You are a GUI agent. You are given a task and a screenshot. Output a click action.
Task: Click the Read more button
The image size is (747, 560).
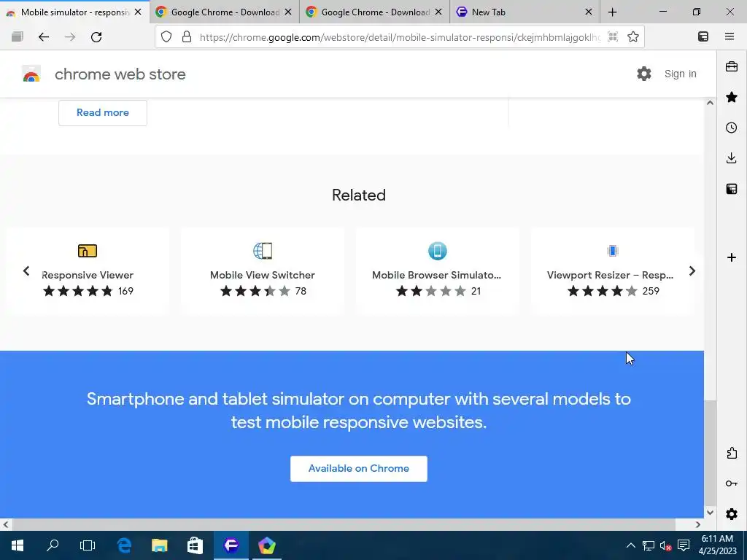[103, 113]
